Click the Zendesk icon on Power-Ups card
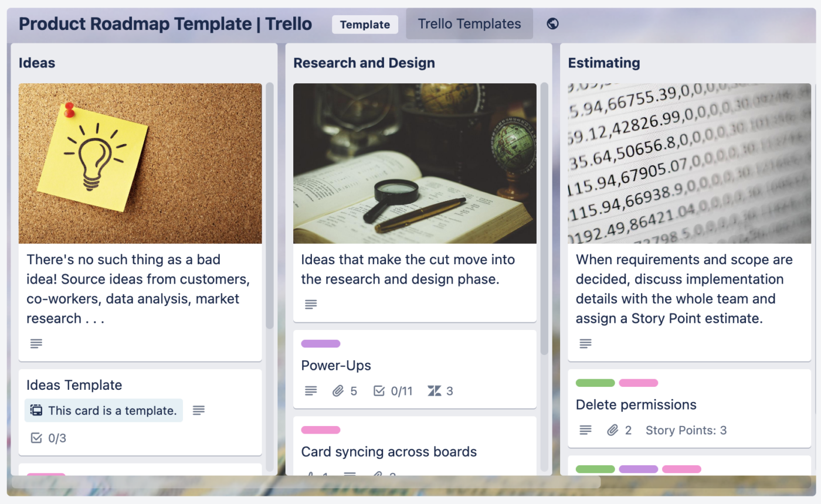This screenshot has height=504, width=821. point(435,391)
